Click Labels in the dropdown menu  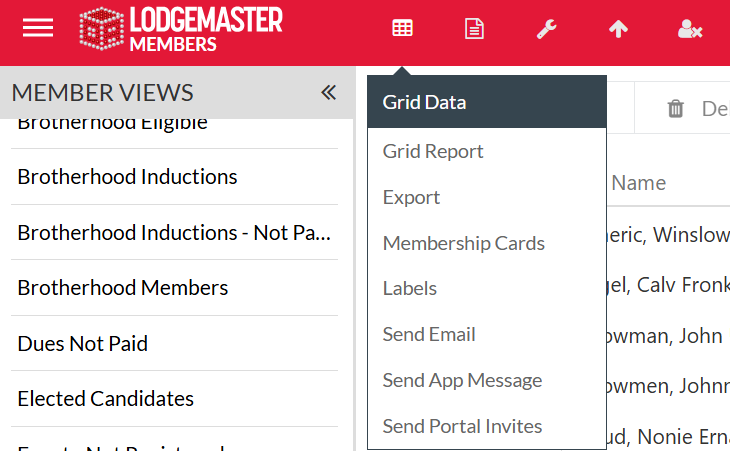409,288
